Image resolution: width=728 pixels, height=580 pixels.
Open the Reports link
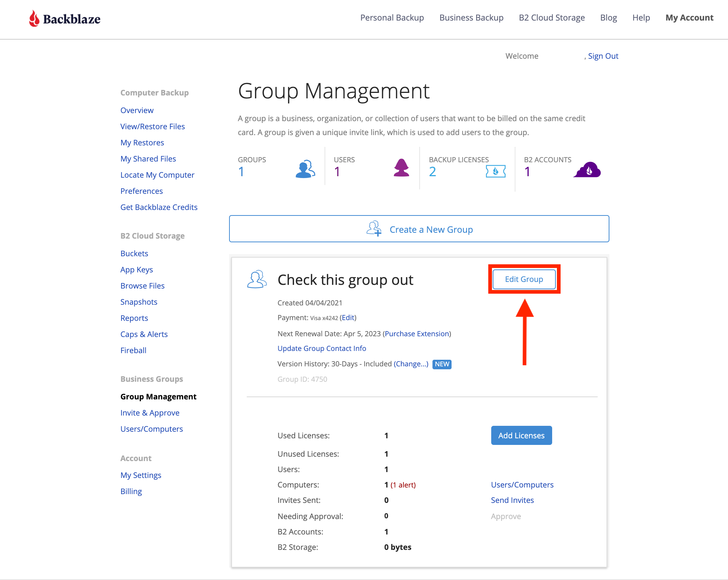tap(134, 318)
